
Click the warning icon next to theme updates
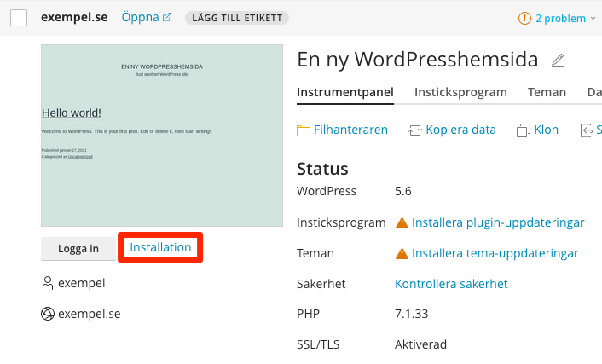(402, 254)
